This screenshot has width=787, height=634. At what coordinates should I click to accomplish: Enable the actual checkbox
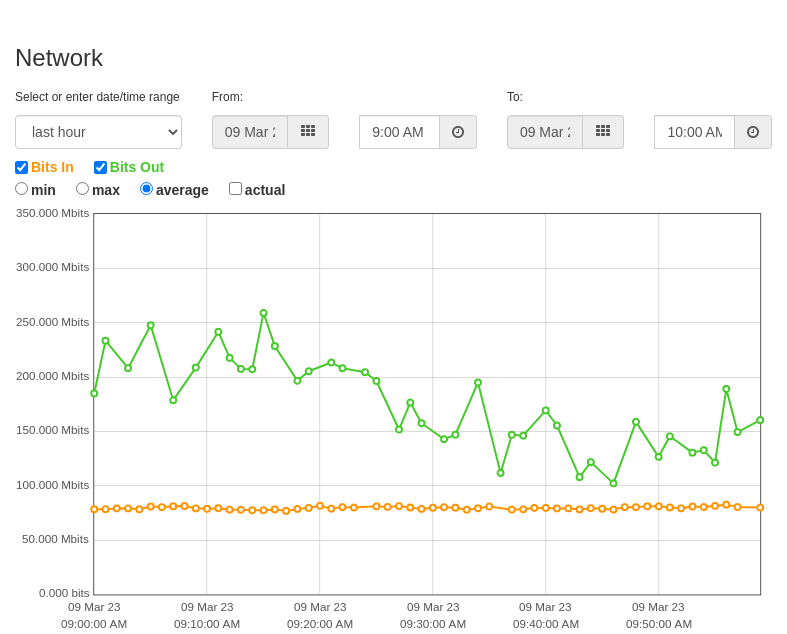pyautogui.click(x=235, y=189)
